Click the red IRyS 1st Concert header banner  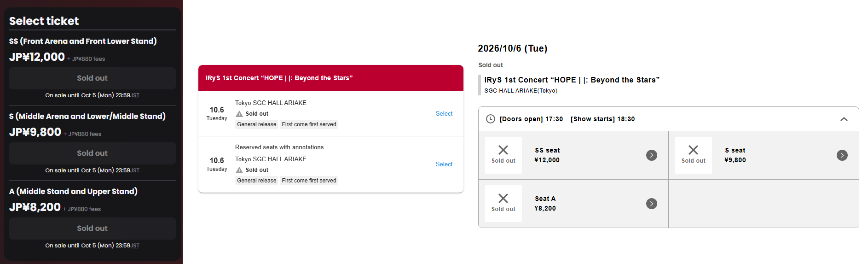(x=330, y=78)
